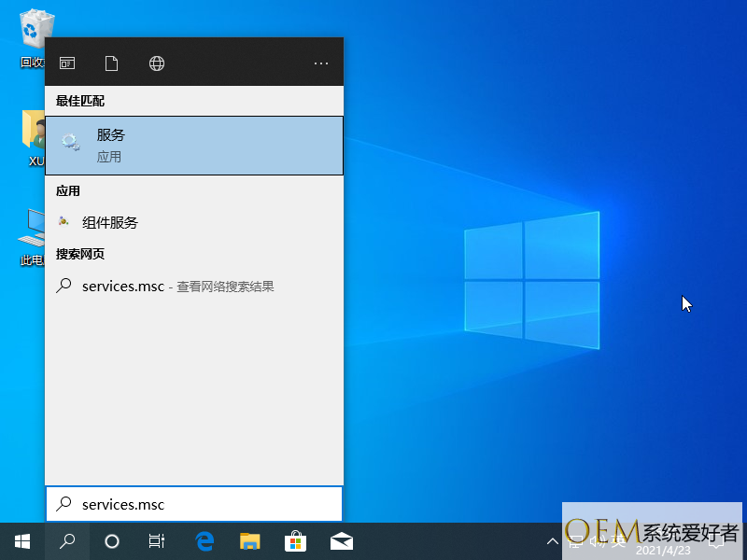Open Task View from the taskbar

tap(157, 541)
